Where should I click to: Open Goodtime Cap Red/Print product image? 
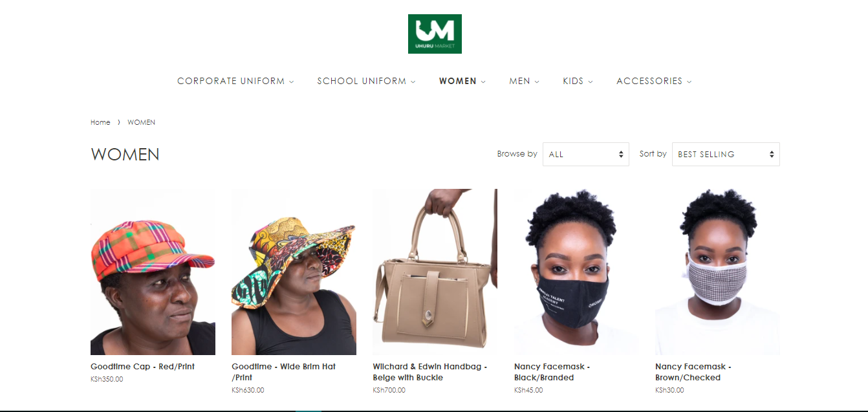coord(153,272)
